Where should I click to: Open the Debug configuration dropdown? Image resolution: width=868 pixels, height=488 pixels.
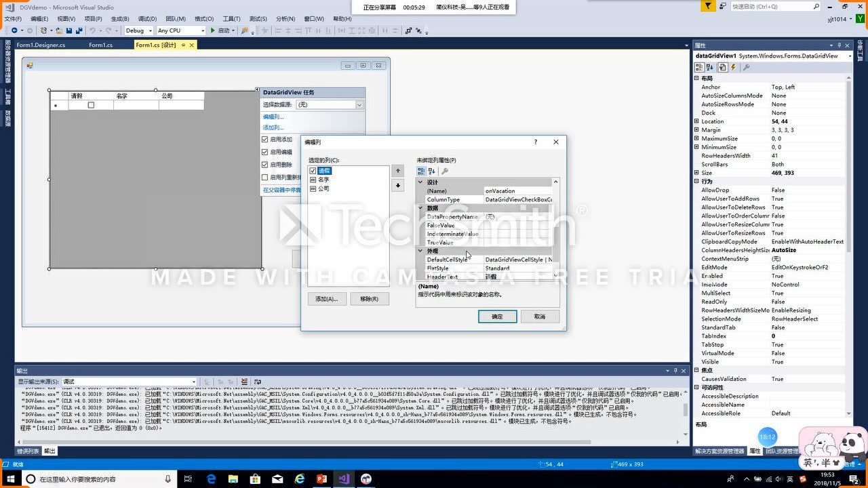point(138,30)
